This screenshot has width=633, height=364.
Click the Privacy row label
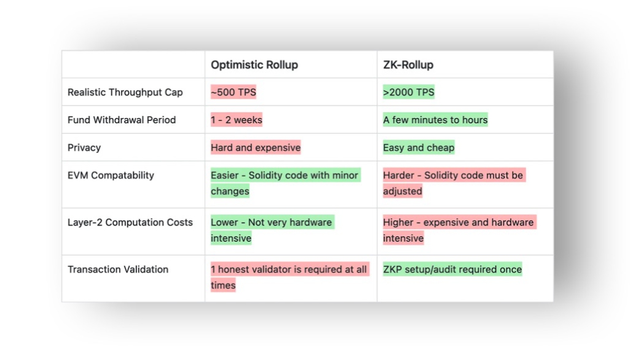(84, 147)
